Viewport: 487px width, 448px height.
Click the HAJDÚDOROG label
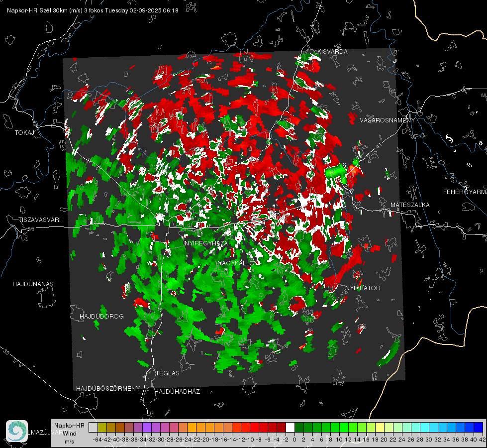[x=101, y=317]
